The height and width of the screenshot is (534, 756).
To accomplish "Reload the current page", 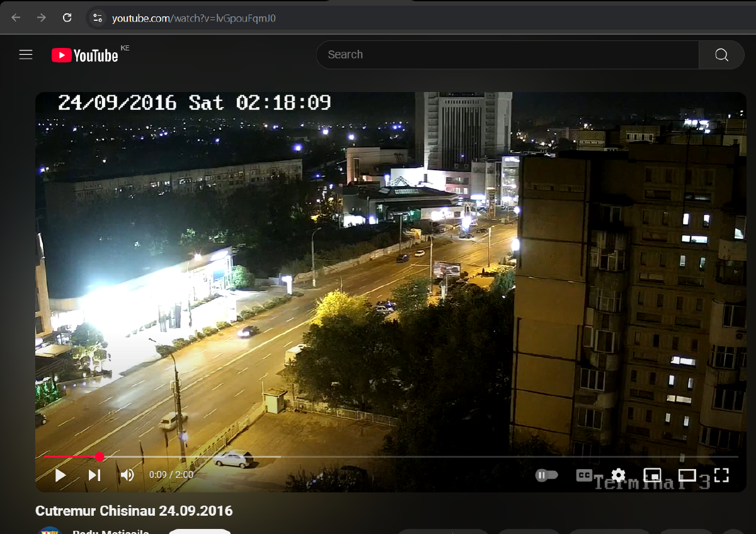I will tap(67, 17).
